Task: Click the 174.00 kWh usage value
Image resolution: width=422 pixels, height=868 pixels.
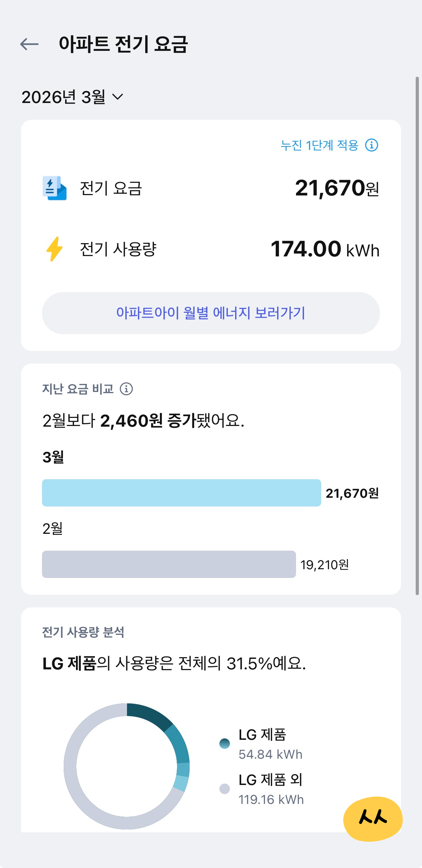Action: pos(325,249)
